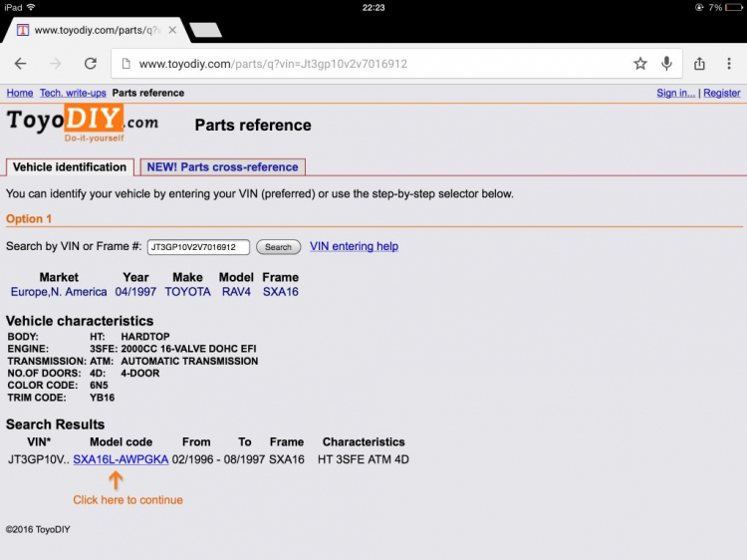
Task: Open the VIN entering help link
Action: pos(354,246)
